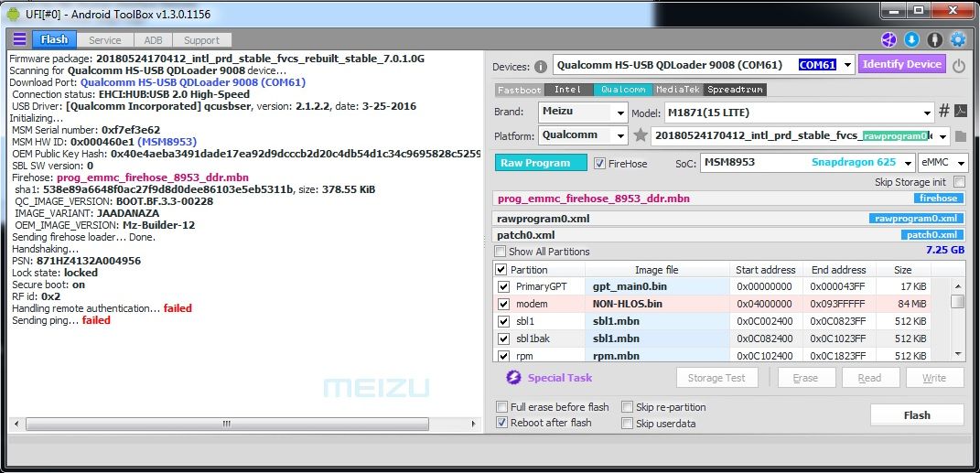Select the Spreadtrum mode tab
980x473 pixels.
coord(735,90)
